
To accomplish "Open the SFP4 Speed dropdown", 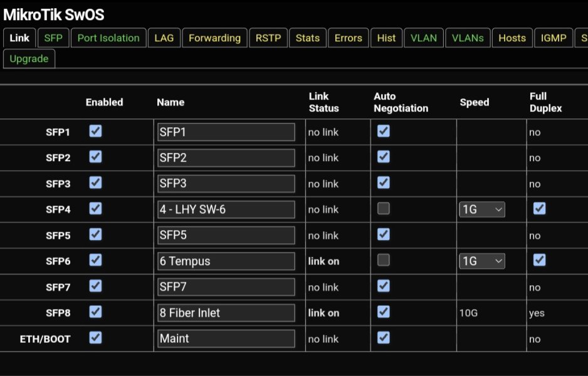I will (482, 209).
